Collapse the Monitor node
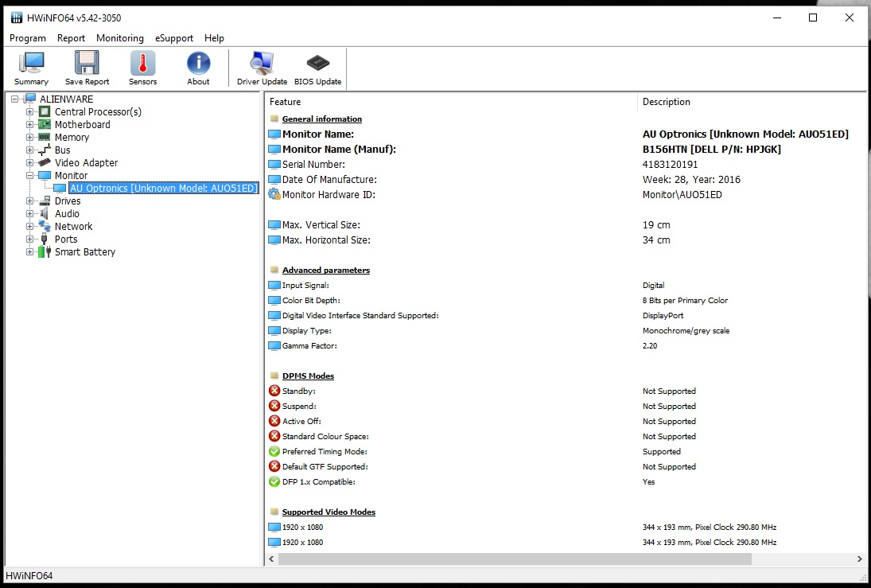Viewport: 871px width, 588px height. 30,176
